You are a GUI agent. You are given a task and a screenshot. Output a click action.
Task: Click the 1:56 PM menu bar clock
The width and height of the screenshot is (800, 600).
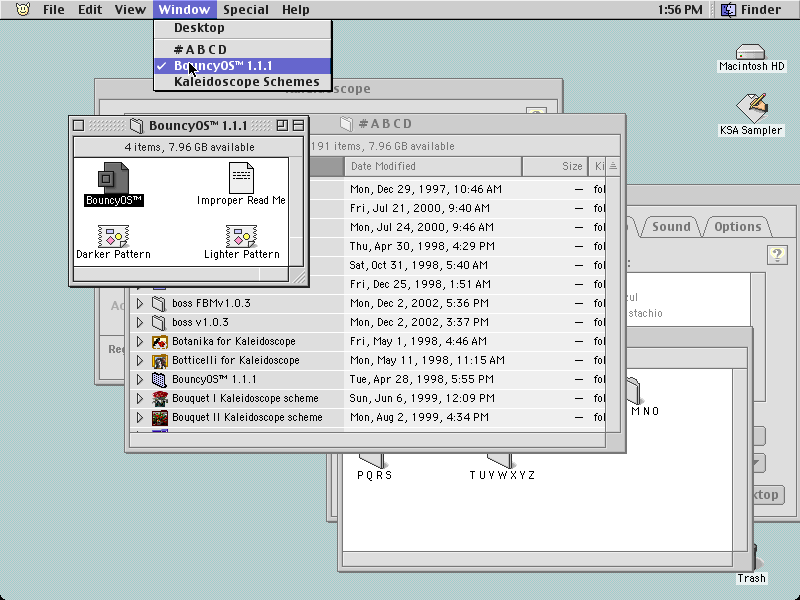(x=680, y=10)
